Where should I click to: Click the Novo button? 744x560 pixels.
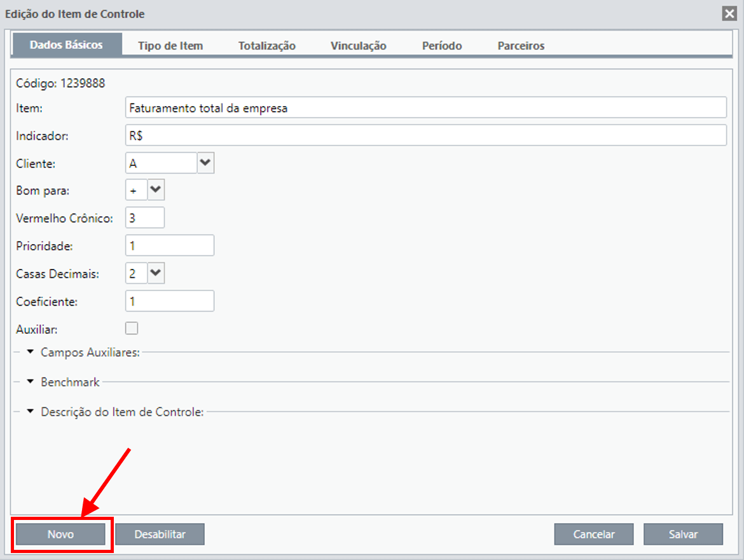[x=61, y=535]
